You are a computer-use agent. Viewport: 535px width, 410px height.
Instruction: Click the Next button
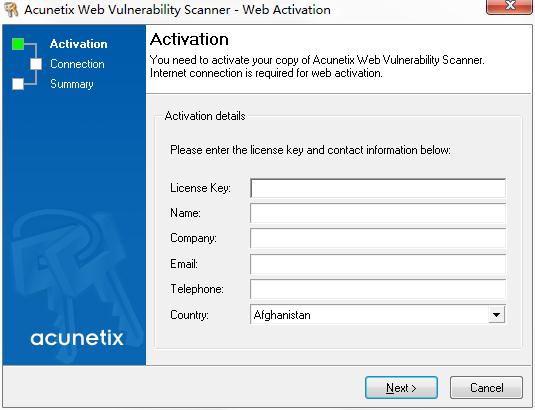(x=401, y=387)
